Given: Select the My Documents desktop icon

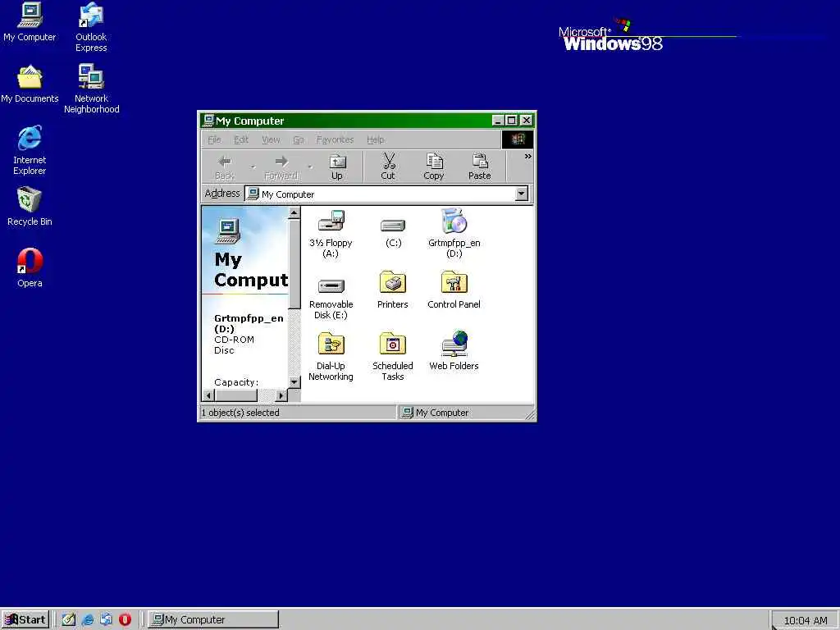Looking at the screenshot, I should (x=30, y=84).
